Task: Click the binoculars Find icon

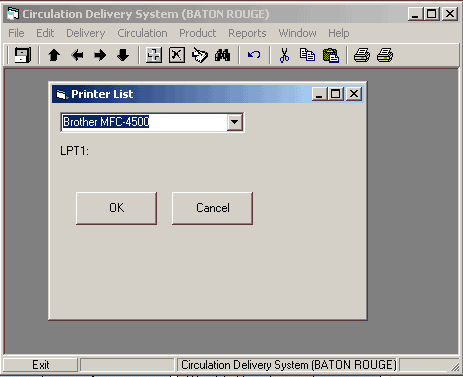Action: (222, 55)
